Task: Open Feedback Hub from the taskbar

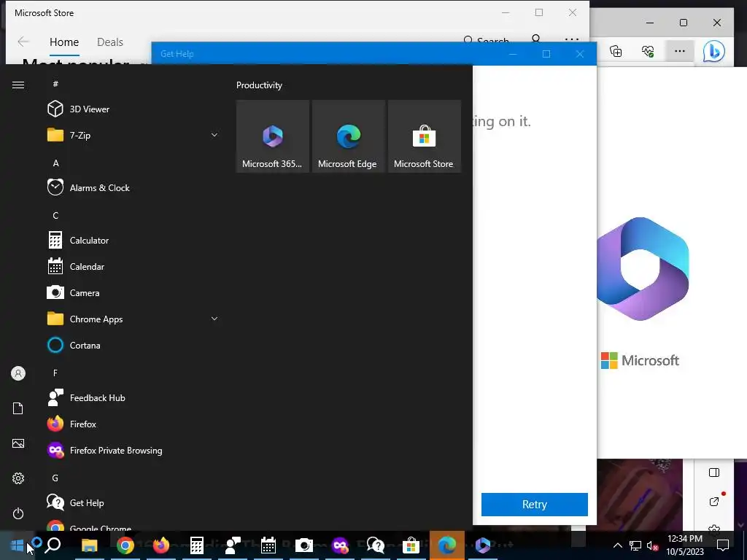Action: (x=233, y=545)
